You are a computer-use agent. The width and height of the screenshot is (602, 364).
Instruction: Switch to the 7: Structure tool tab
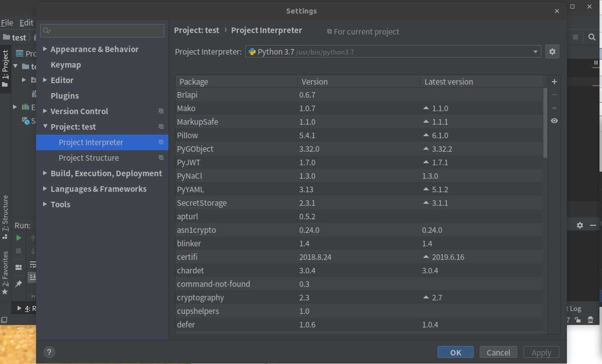[5, 217]
